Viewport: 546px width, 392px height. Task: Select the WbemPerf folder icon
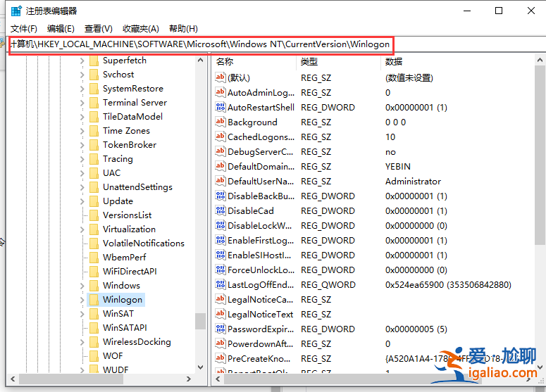pyautogui.click(x=94, y=258)
